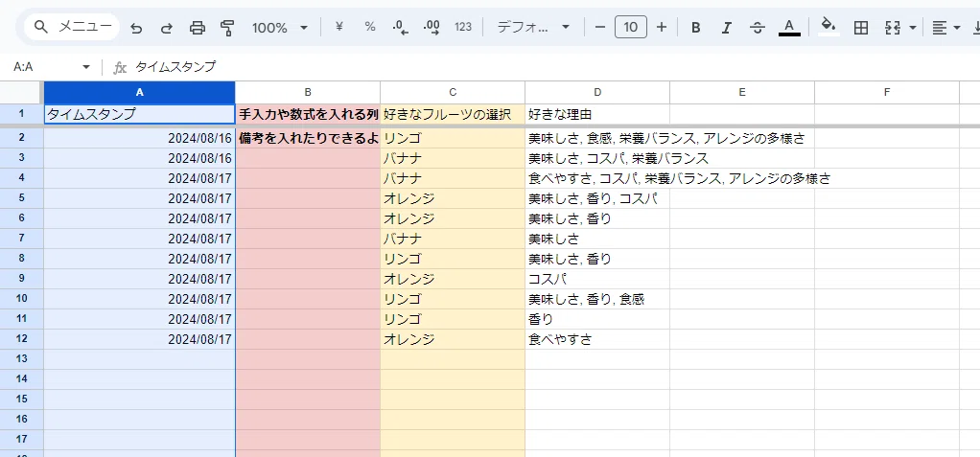The height and width of the screenshot is (457, 980).
Task: Click cell A12 with date 2024/08/17
Action: [140, 339]
